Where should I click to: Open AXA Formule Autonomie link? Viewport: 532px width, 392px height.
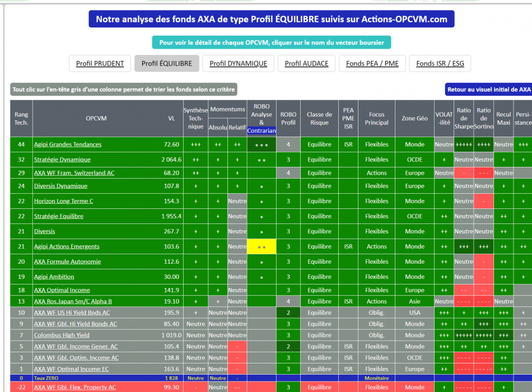click(x=67, y=262)
